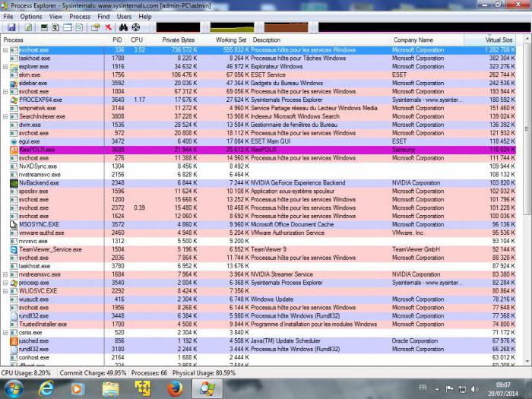Click the red X Kill Process icon
The height and width of the screenshot is (399, 532).
[108, 27]
